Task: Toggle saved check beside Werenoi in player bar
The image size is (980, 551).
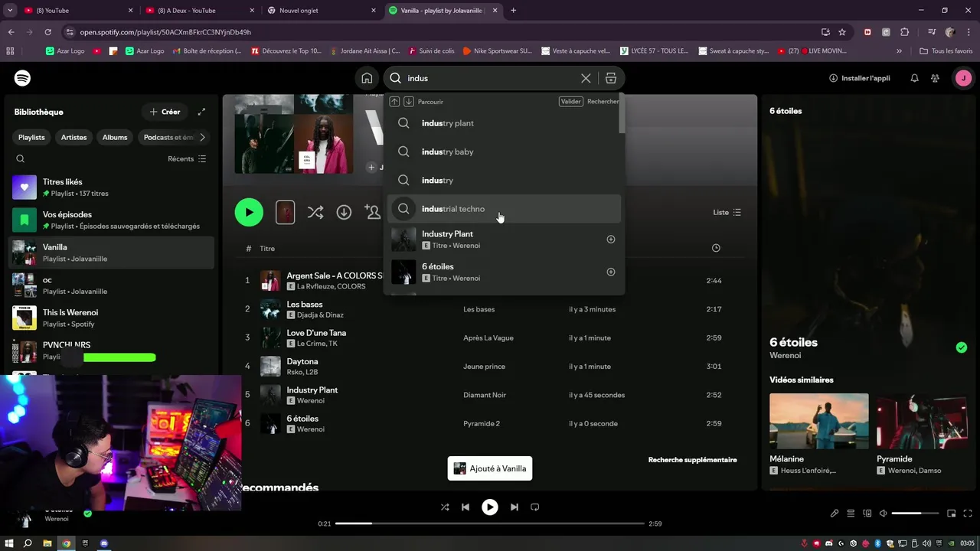Action: pos(87,514)
